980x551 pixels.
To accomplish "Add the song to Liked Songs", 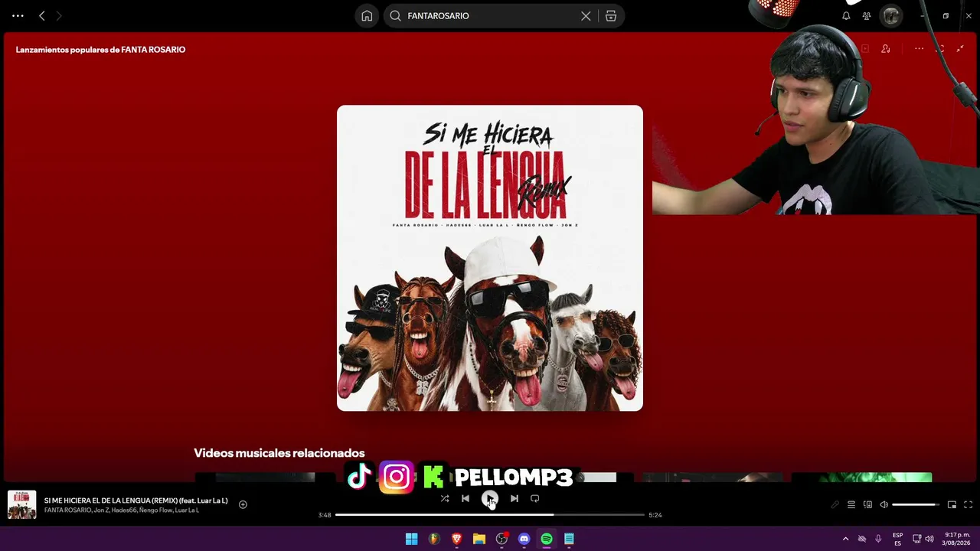I will (243, 504).
